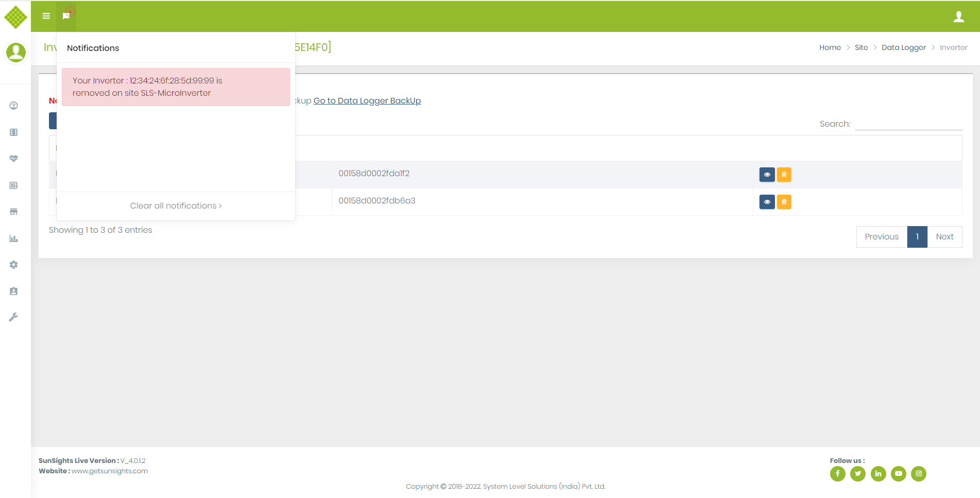The width and height of the screenshot is (980, 498).
Task: Navigate to Home breadcrumb
Action: [x=830, y=47]
